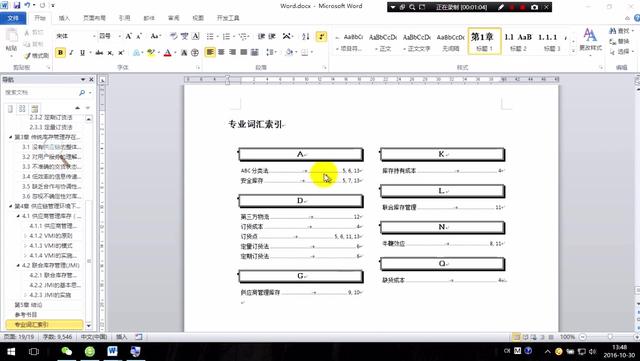Apply the 标题 1 (第1章) style
The image size is (640, 361).
coord(484,41)
